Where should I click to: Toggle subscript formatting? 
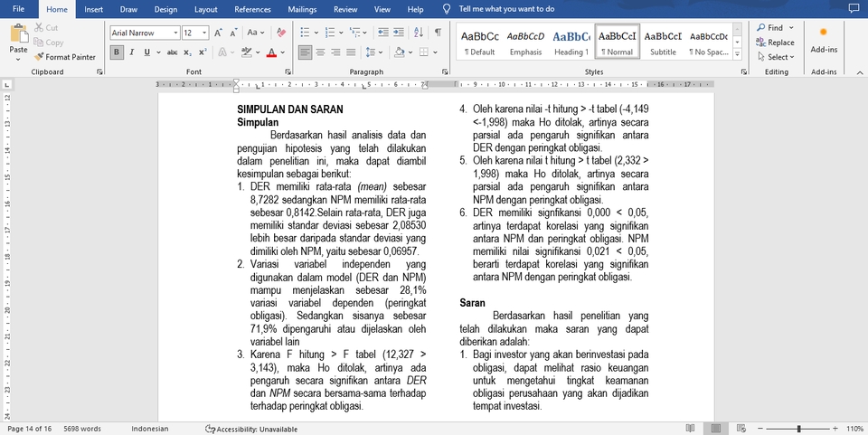(188, 52)
